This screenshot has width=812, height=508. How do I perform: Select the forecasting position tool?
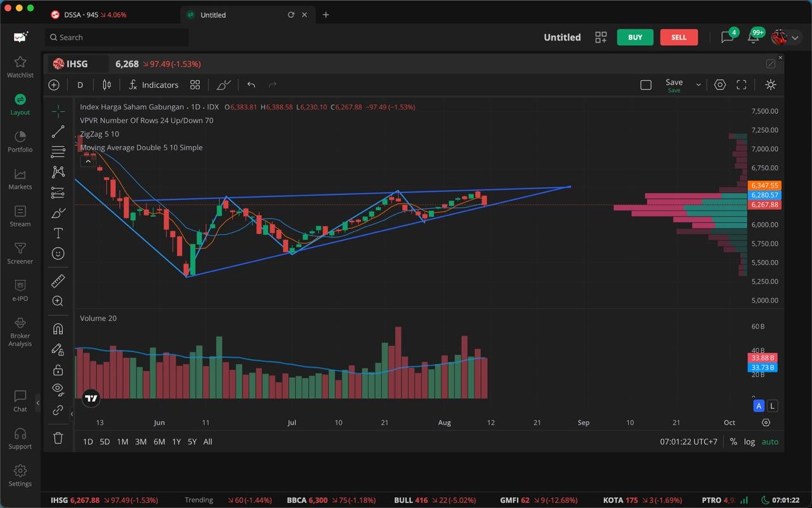58,192
